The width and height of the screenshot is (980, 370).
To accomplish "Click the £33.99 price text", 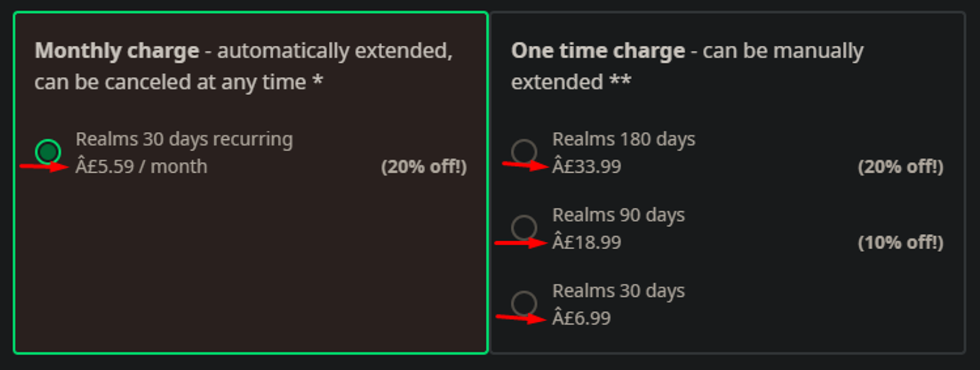I will coord(586,167).
